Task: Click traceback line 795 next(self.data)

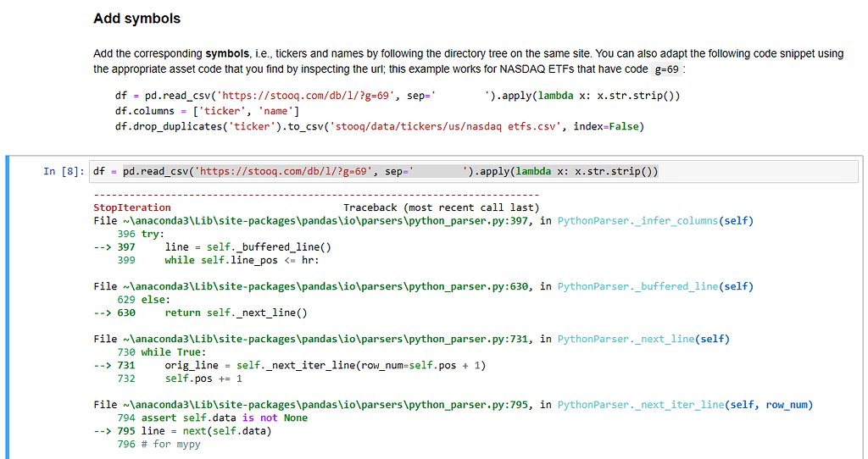Action: (220, 431)
